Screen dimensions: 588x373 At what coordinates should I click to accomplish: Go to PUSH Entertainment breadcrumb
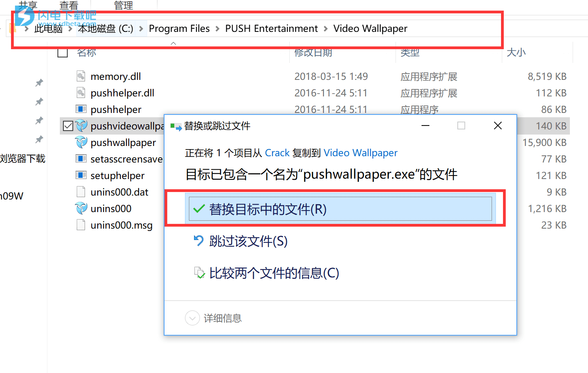coord(271,29)
